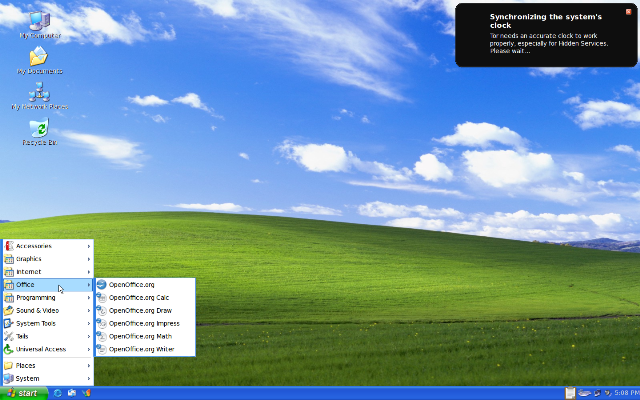640x400 pixels.
Task: Click the start button
Action: (24, 393)
